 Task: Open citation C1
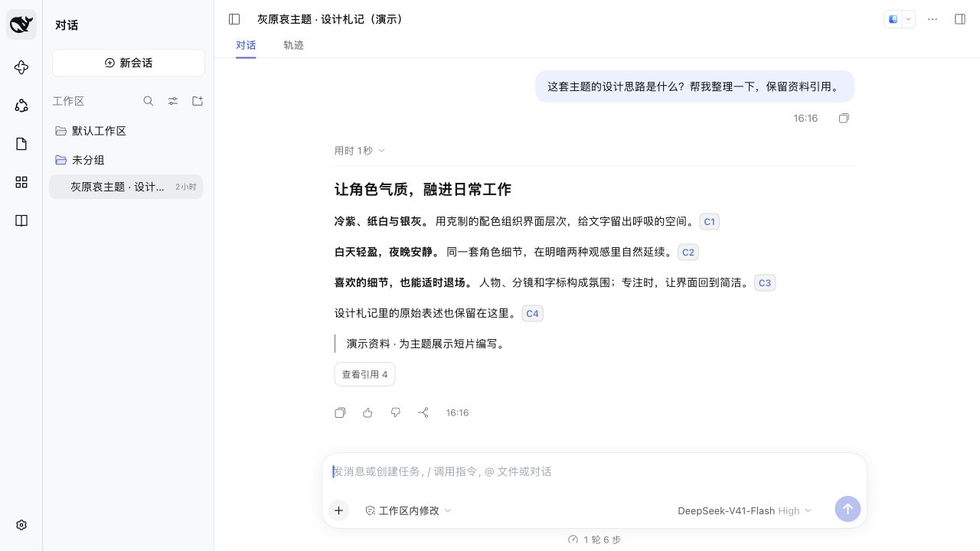[x=709, y=222]
